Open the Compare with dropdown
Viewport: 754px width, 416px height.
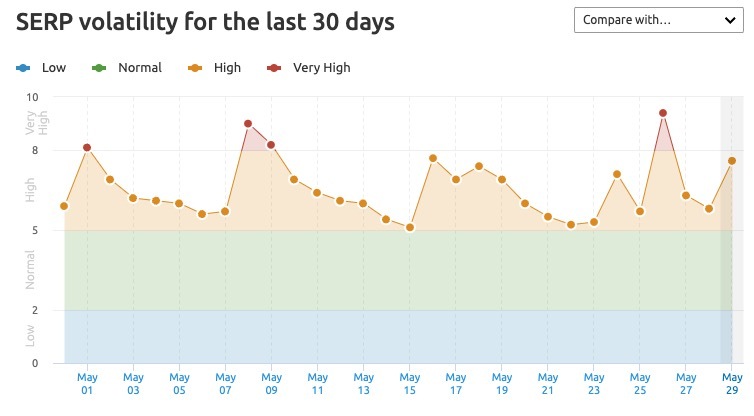click(658, 20)
